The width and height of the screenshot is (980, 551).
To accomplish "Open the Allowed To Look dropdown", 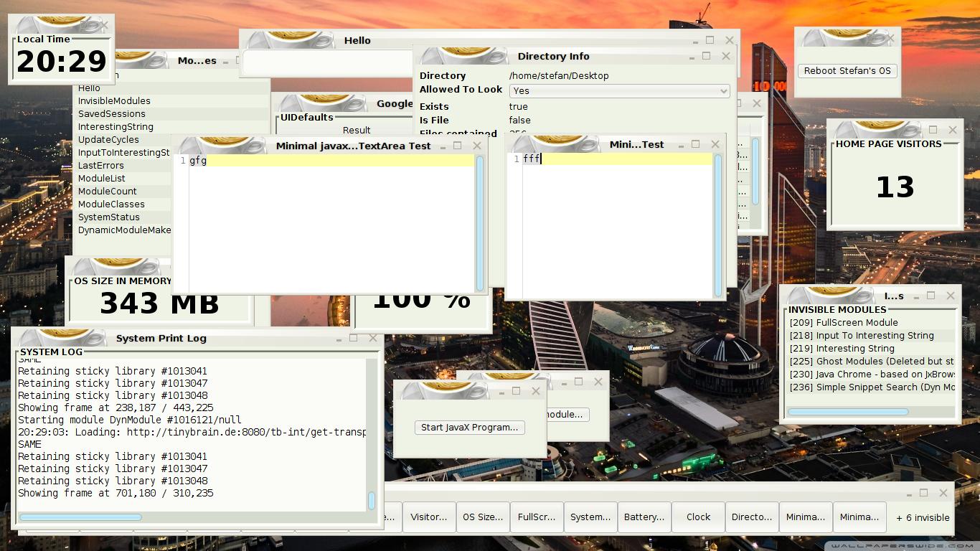I will coord(619,91).
